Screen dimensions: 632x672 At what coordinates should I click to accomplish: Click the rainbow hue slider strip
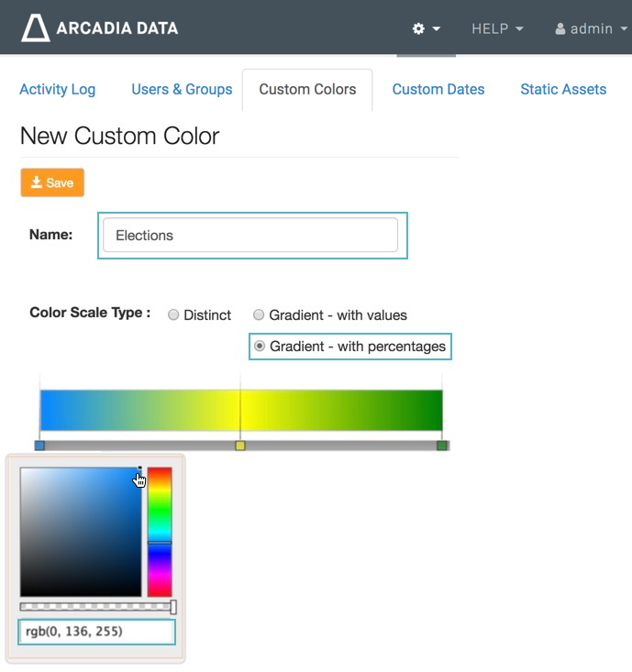point(160,532)
